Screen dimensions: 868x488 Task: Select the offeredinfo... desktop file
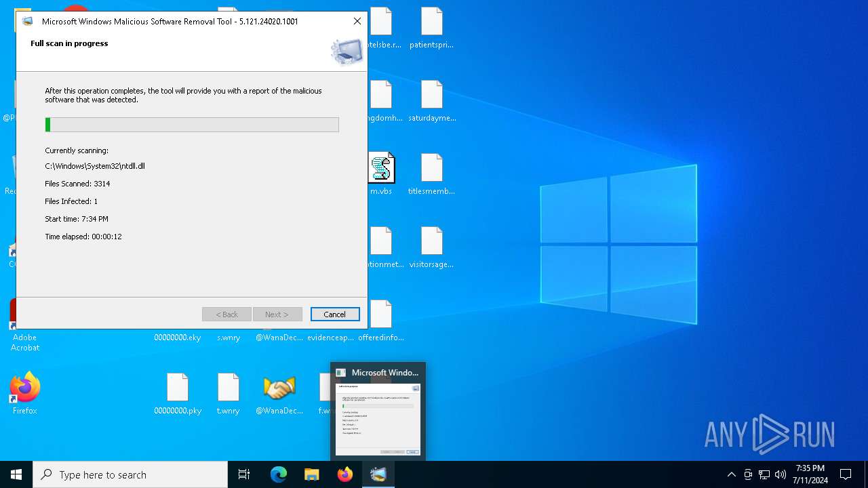[381, 321]
